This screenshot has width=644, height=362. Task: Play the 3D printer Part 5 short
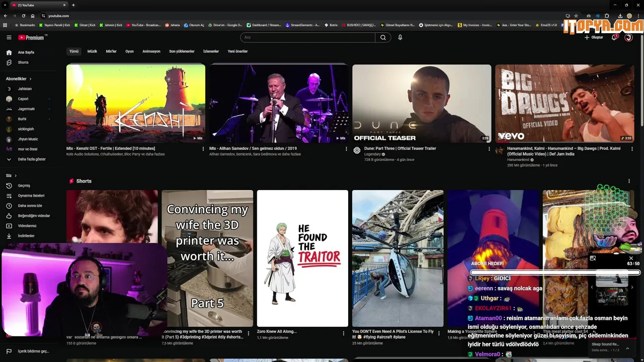click(x=207, y=258)
